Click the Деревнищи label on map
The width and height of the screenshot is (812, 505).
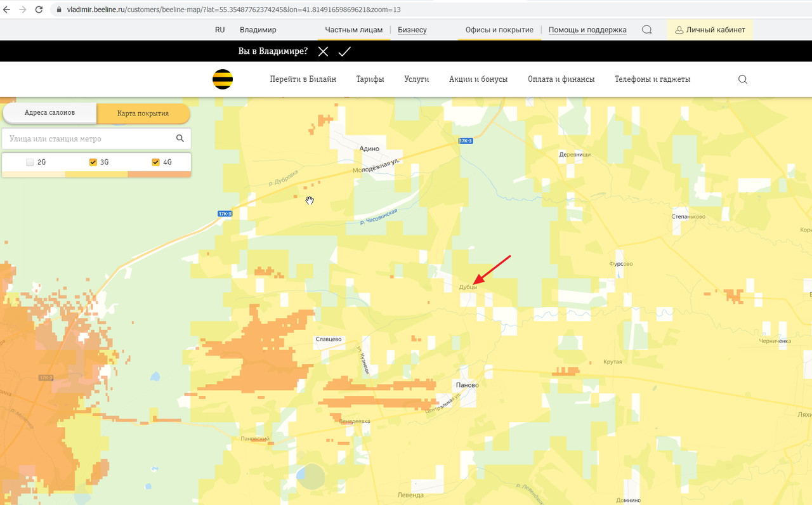(575, 154)
